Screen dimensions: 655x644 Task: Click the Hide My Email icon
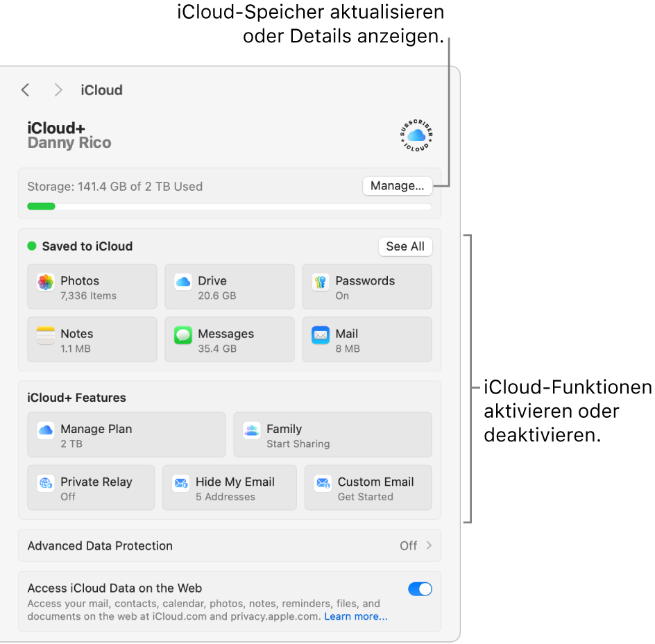point(181,484)
